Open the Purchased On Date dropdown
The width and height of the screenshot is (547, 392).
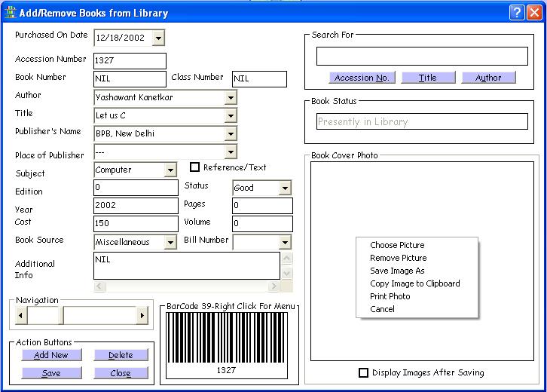tap(157, 38)
